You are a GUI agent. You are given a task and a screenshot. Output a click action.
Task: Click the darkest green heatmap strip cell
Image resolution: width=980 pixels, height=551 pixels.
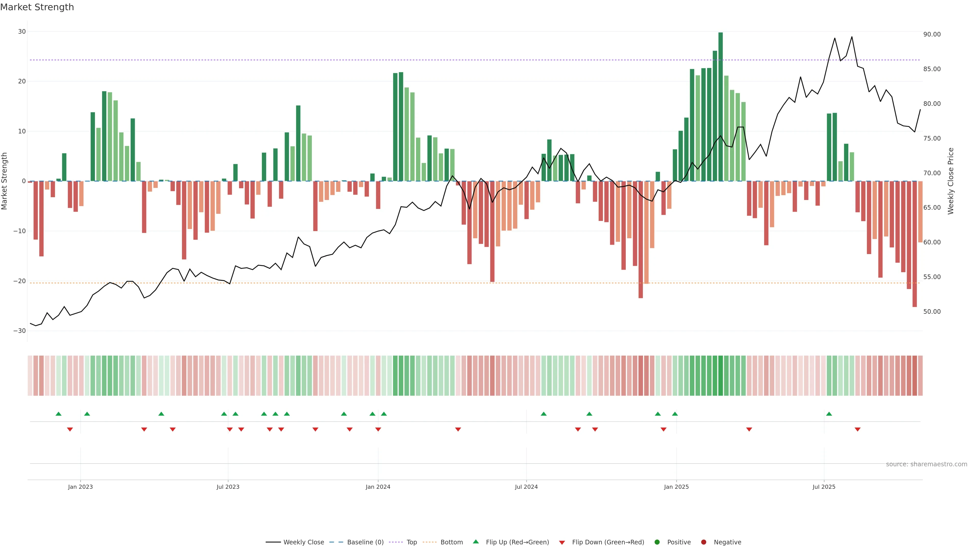pyautogui.click(x=720, y=376)
